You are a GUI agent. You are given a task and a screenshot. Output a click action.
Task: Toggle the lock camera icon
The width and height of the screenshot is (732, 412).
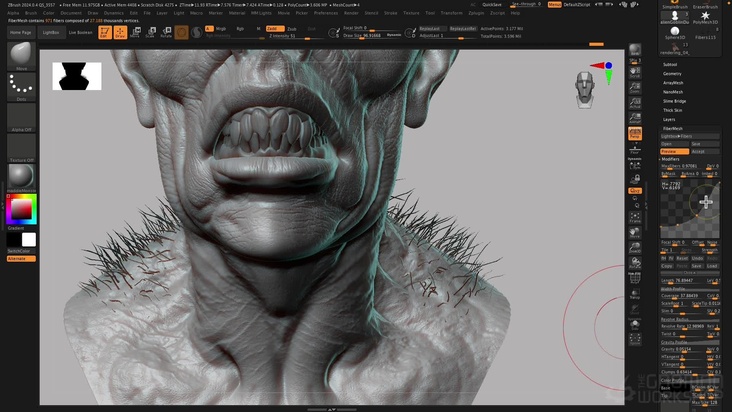click(635, 179)
